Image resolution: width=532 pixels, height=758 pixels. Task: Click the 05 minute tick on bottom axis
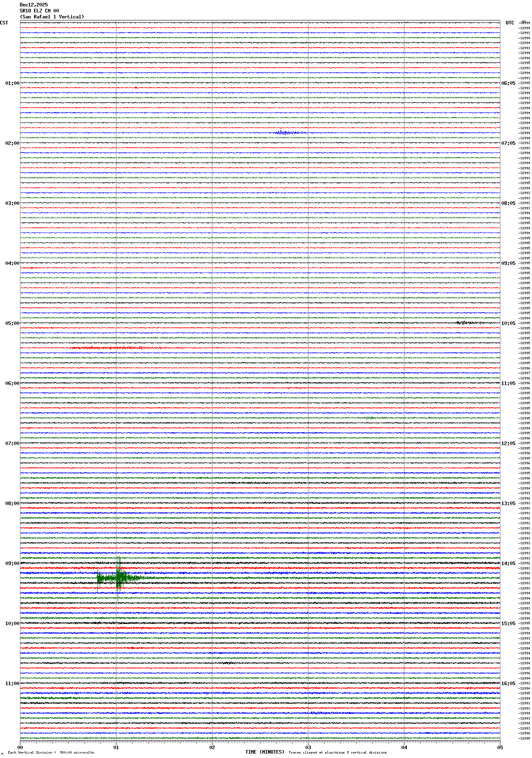(x=500, y=747)
